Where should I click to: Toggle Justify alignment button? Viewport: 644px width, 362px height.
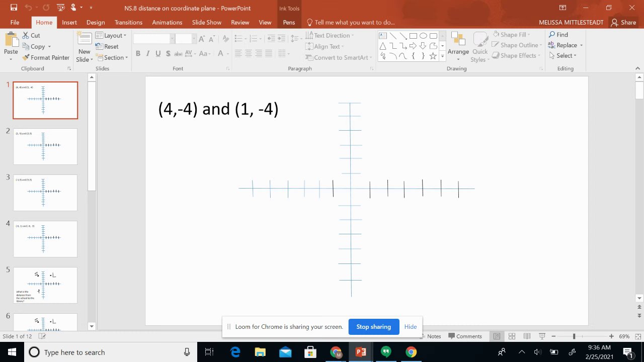269,53
